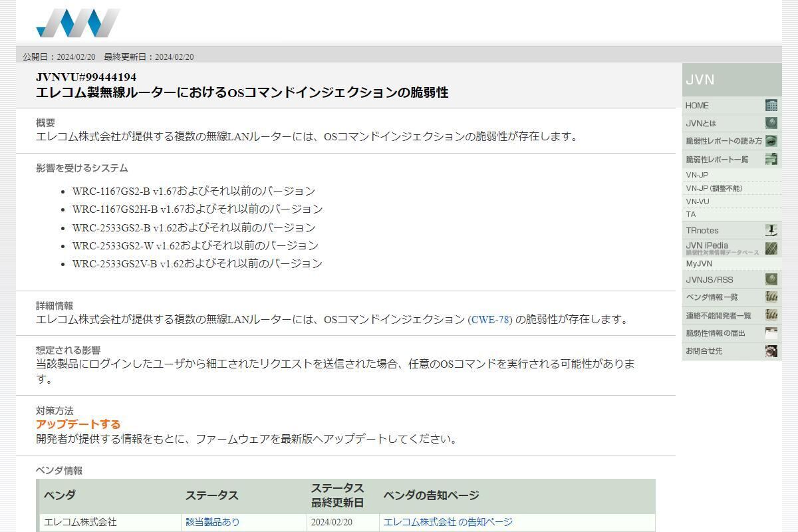Click the icon beside JVN iPedia

771,249
